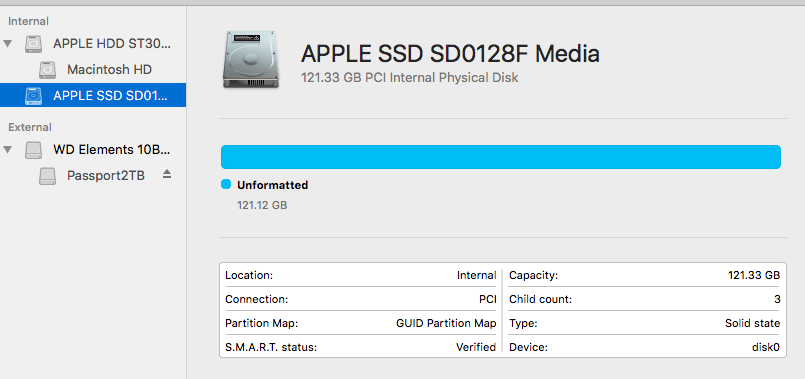The image size is (805, 379).
Task: Click the Device label
Action: pos(528,348)
